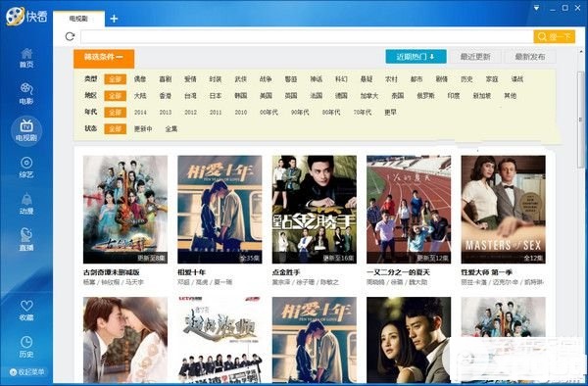
Task: Open the title bar dropdown menu arrow
Action: [x=536, y=8]
